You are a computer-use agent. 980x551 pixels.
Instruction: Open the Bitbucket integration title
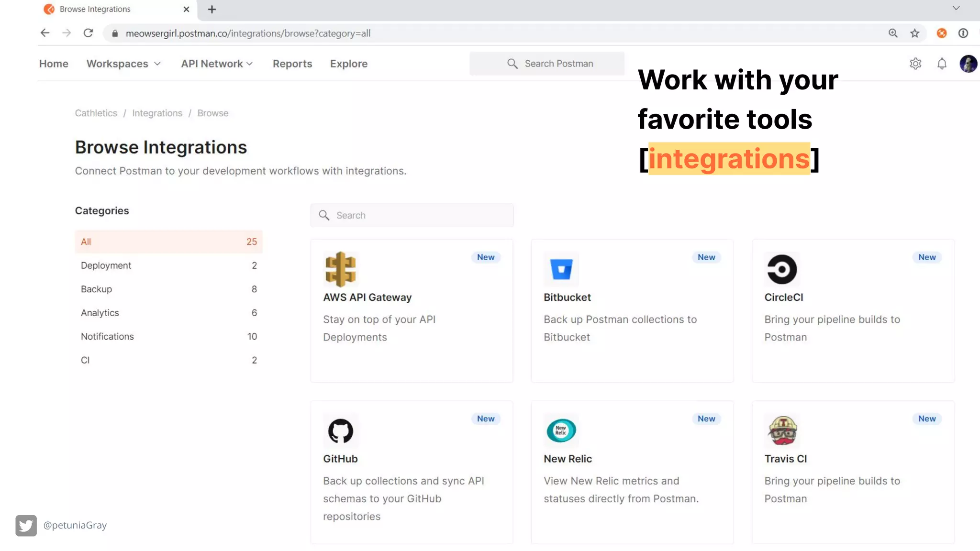[x=567, y=298]
